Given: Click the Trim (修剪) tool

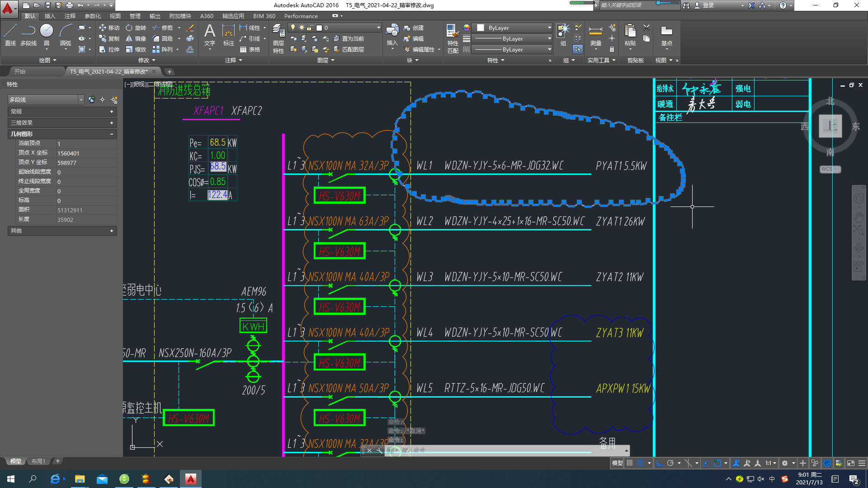Looking at the screenshot, I should pyautogui.click(x=163, y=28).
